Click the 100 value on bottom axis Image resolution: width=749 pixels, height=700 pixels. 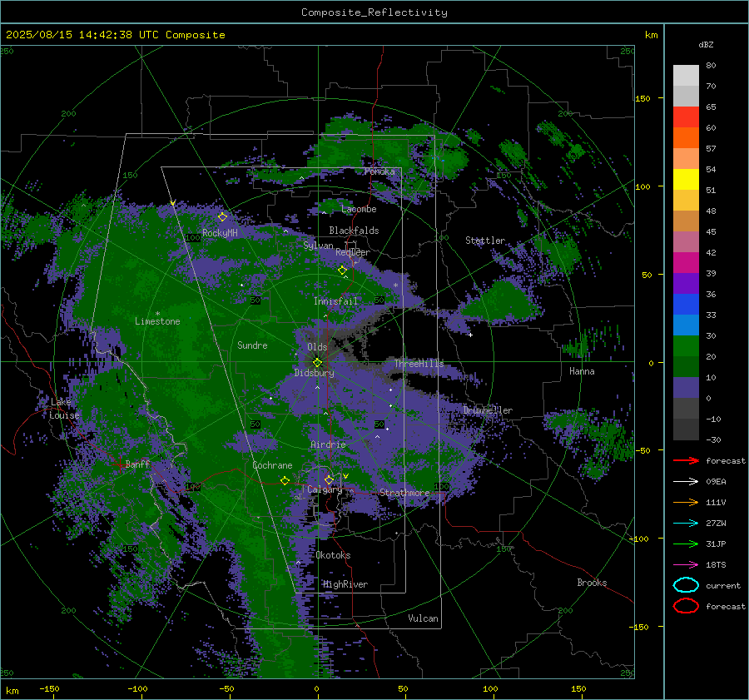pos(490,688)
